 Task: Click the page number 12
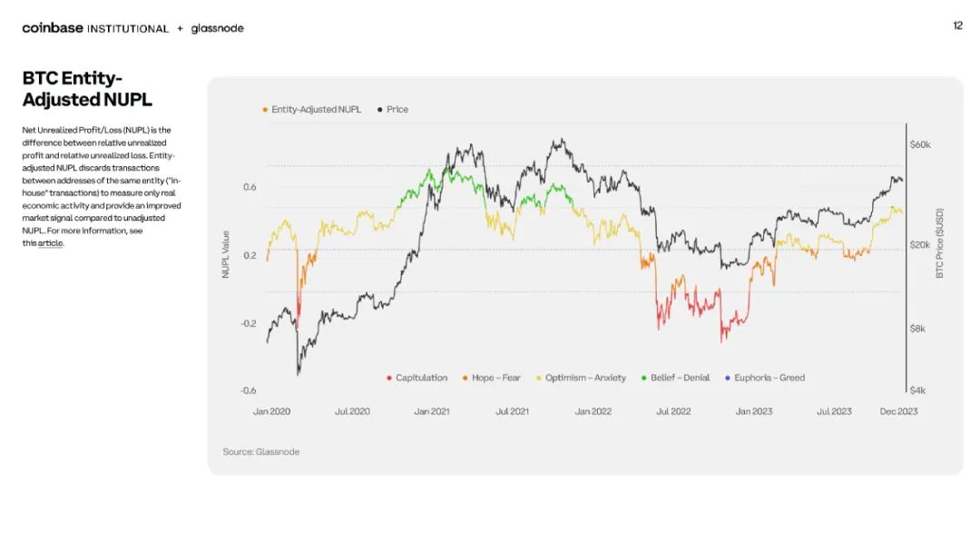coord(957,25)
